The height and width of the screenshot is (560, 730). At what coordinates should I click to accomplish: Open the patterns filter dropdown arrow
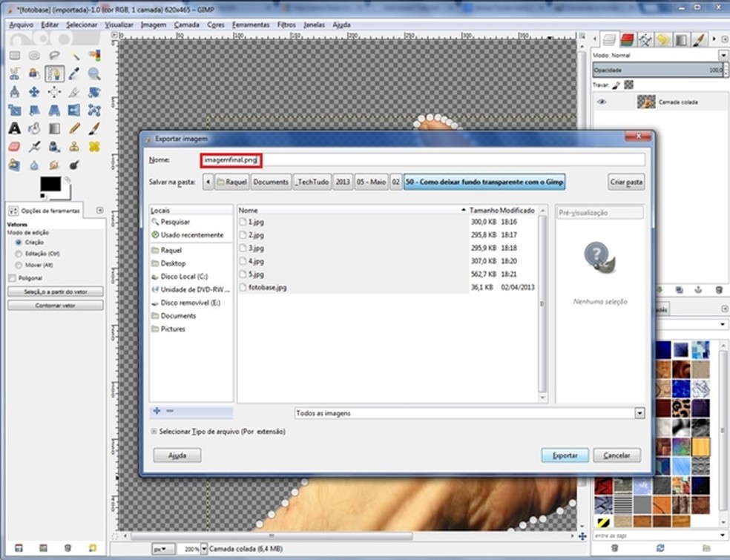[x=723, y=324]
